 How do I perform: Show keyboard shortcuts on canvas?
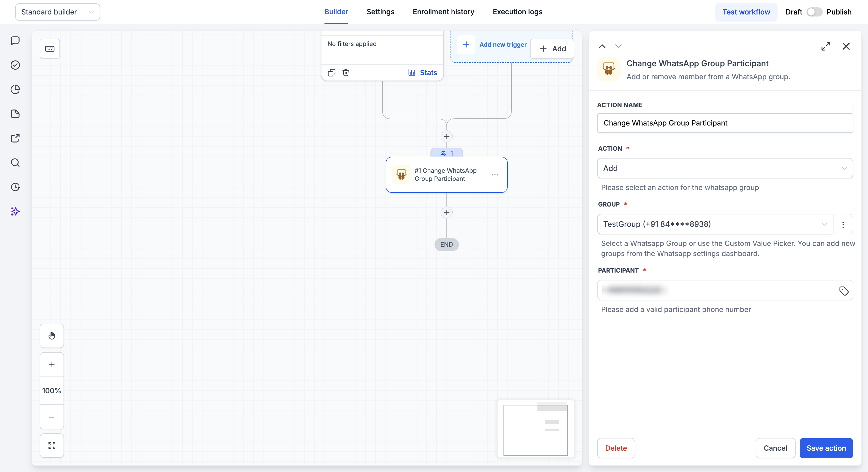point(50,49)
